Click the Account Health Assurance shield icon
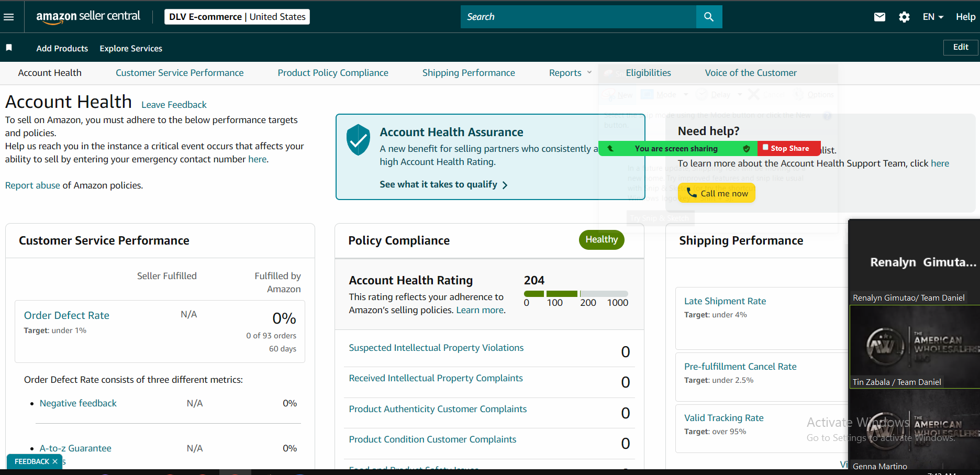980x475 pixels. coord(359,140)
